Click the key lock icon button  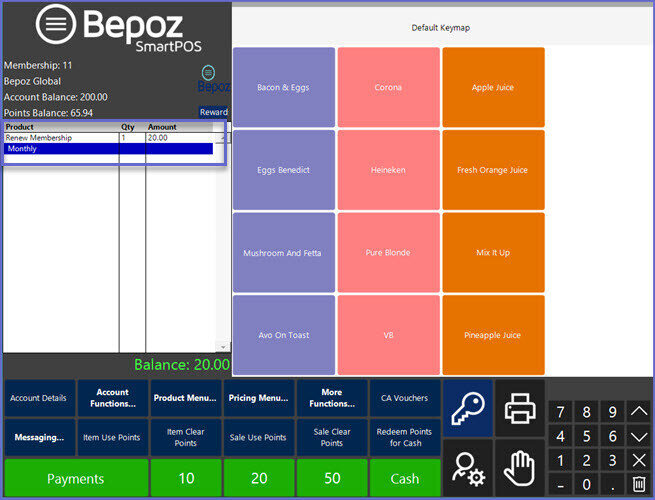[x=468, y=408]
